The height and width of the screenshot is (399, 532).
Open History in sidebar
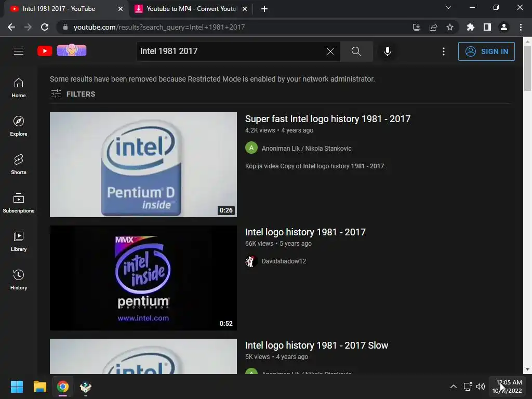pos(19,280)
